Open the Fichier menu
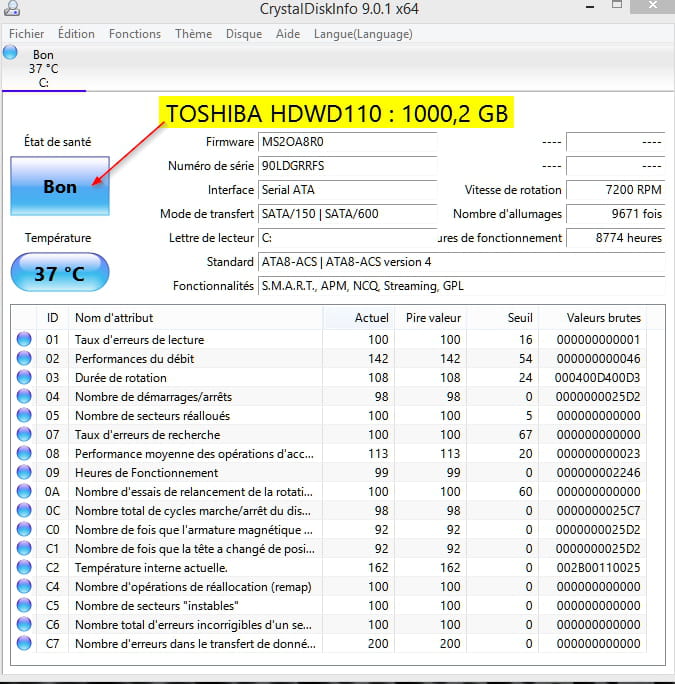This screenshot has width=675, height=684. point(26,34)
